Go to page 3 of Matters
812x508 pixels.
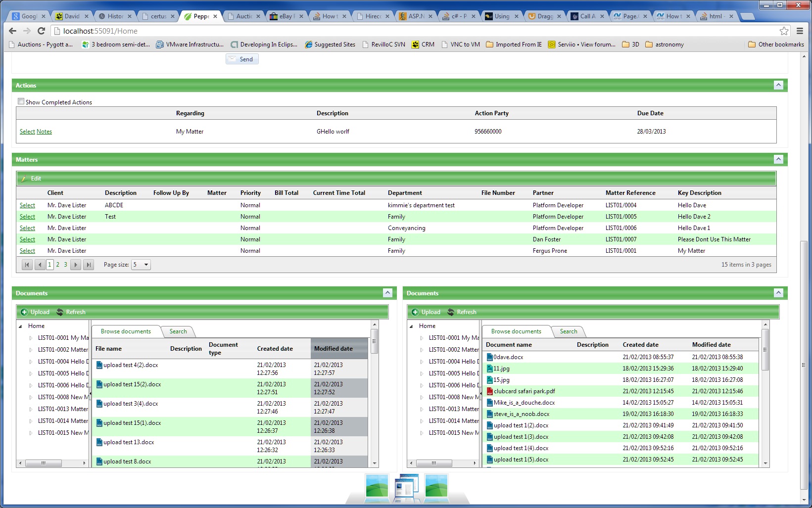65,265
